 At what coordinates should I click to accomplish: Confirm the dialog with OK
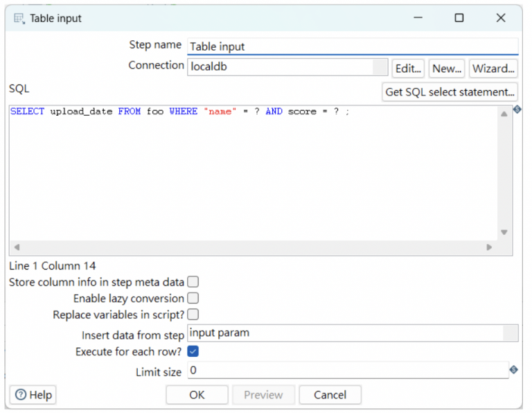197,395
